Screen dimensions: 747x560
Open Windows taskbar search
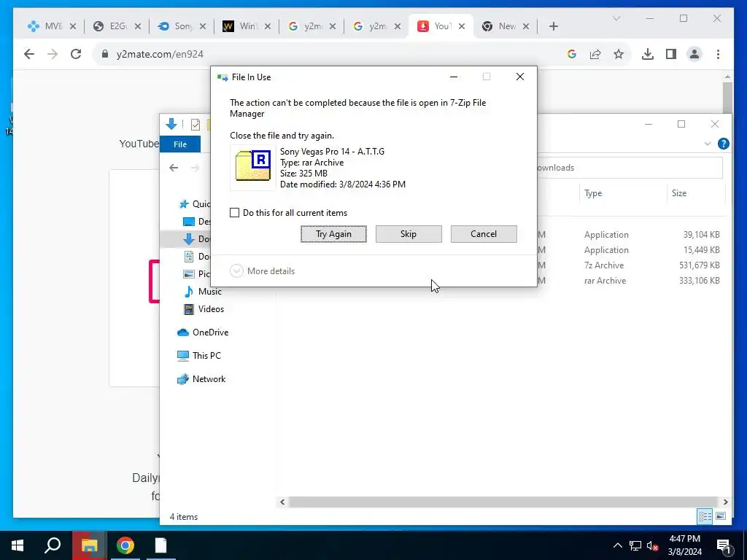click(53, 545)
